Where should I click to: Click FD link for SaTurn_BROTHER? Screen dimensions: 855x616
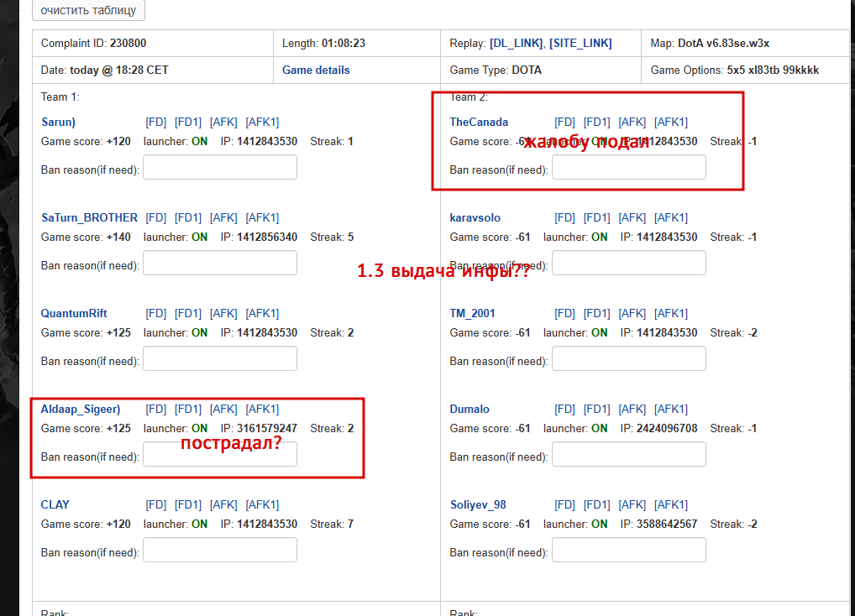click(156, 218)
